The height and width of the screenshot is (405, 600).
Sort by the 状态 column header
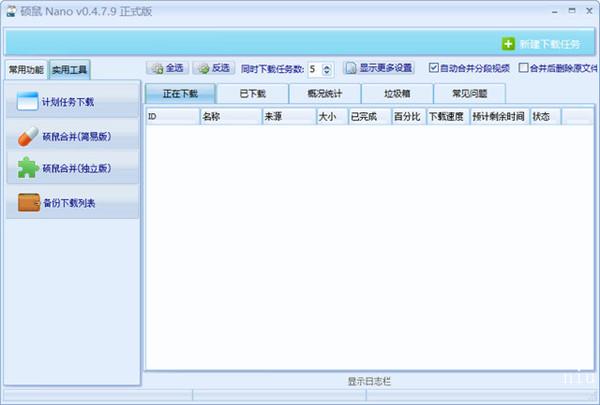[546, 116]
